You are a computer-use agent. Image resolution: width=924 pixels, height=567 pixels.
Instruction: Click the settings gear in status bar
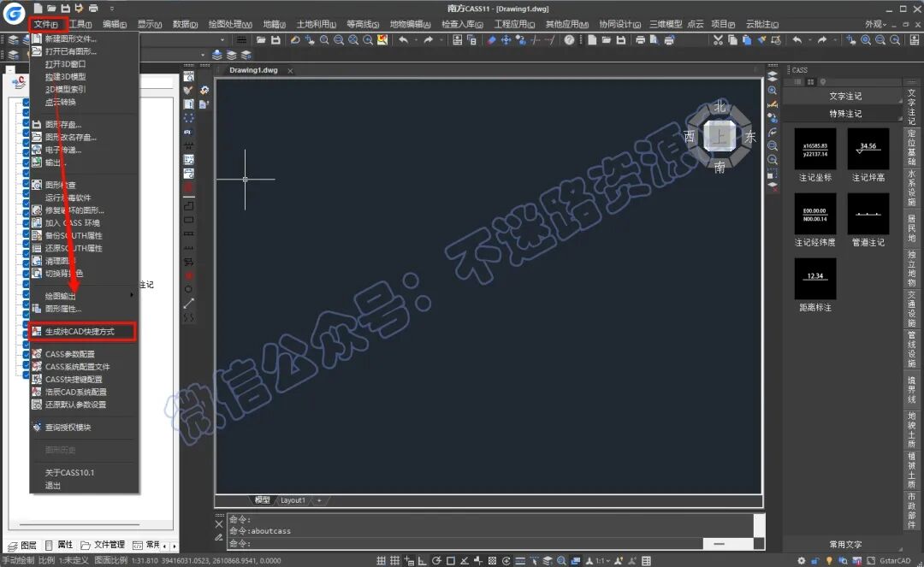(x=802, y=560)
